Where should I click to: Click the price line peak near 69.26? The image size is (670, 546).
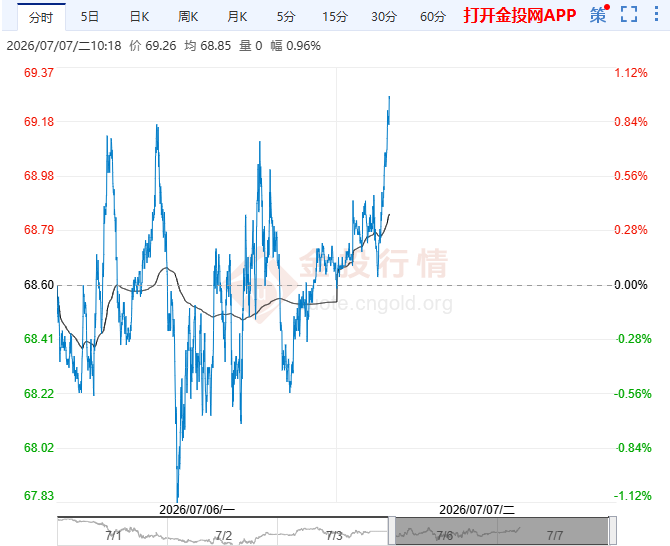point(389,97)
